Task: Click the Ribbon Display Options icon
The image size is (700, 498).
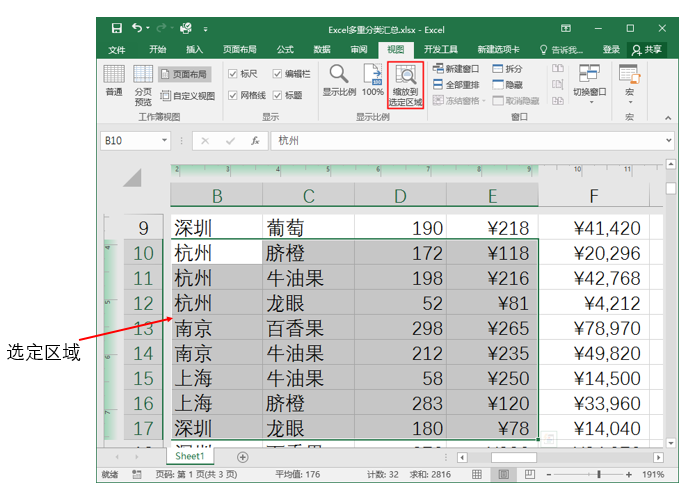Action: point(566,29)
